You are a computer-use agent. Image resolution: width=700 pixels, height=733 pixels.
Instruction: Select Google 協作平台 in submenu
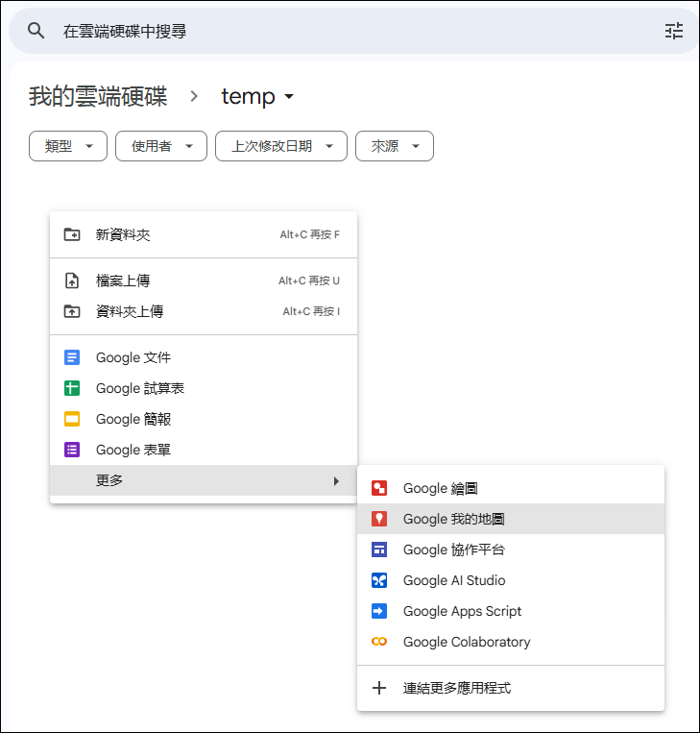point(511,550)
